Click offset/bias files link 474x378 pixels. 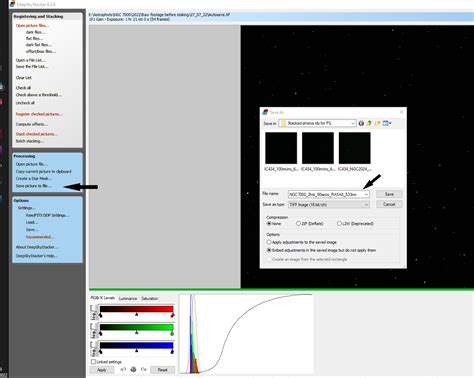(x=41, y=51)
